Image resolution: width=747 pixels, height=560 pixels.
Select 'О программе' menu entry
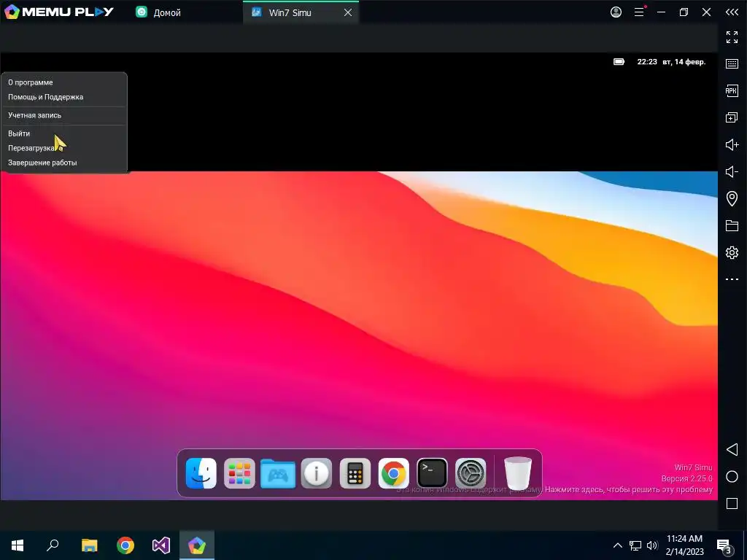click(31, 82)
